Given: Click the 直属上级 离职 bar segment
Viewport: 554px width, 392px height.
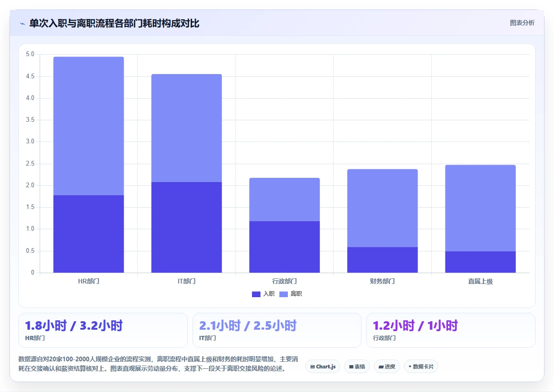Looking at the screenshot, I should 480,208.
